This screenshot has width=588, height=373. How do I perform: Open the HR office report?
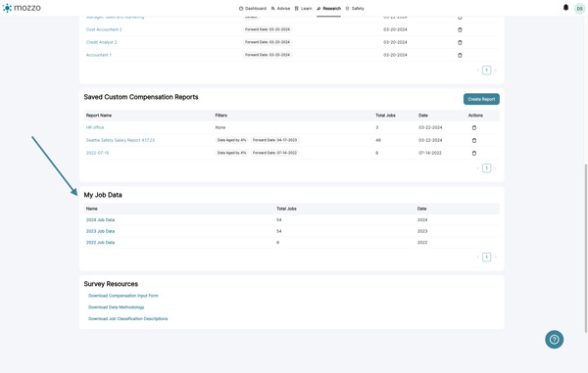[x=95, y=127]
